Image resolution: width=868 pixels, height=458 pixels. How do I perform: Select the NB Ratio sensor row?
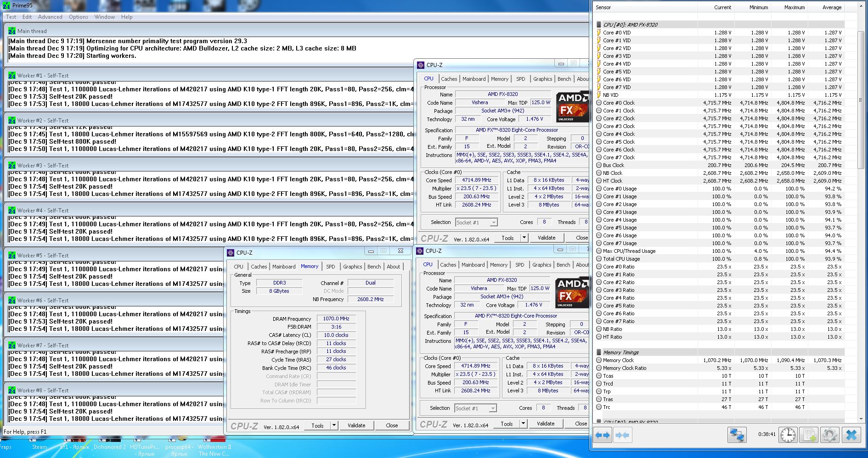click(719, 329)
